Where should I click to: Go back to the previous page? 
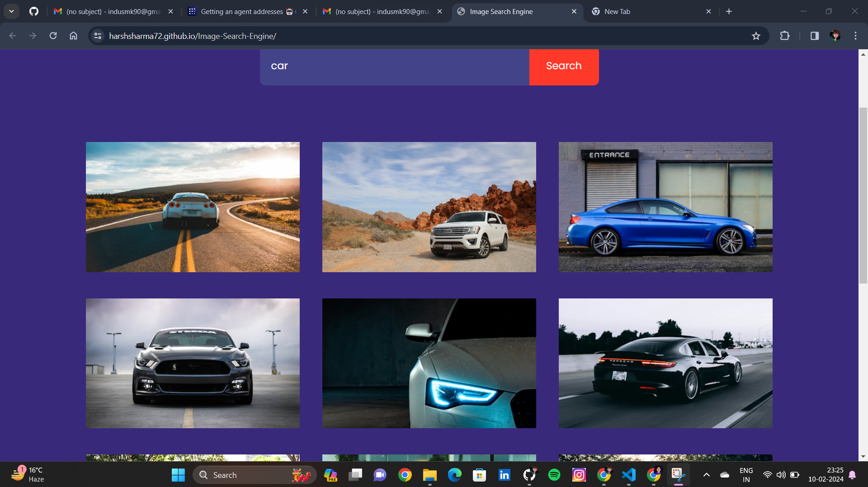[x=13, y=36]
